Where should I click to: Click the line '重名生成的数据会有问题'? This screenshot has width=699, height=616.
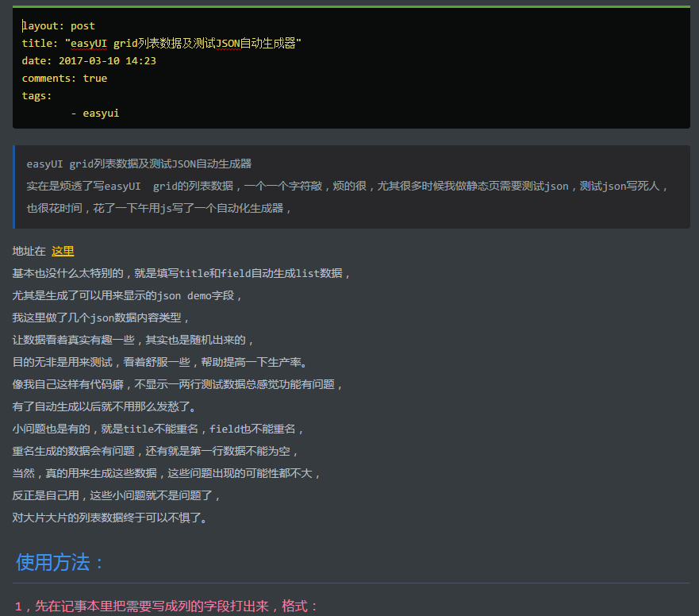coord(156,451)
